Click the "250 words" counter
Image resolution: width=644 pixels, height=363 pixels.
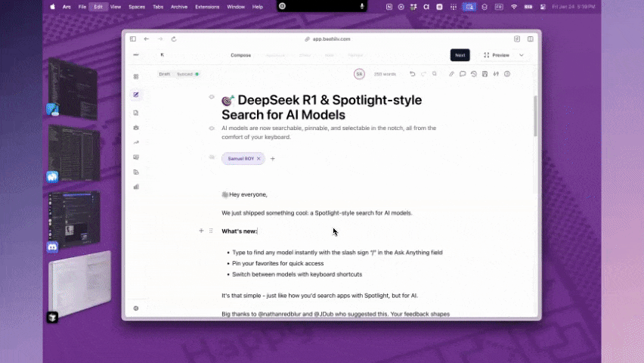point(385,74)
